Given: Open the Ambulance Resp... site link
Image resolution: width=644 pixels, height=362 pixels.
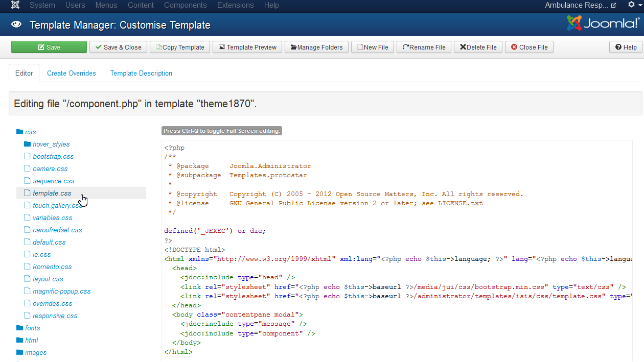Looking at the screenshot, I should [580, 5].
